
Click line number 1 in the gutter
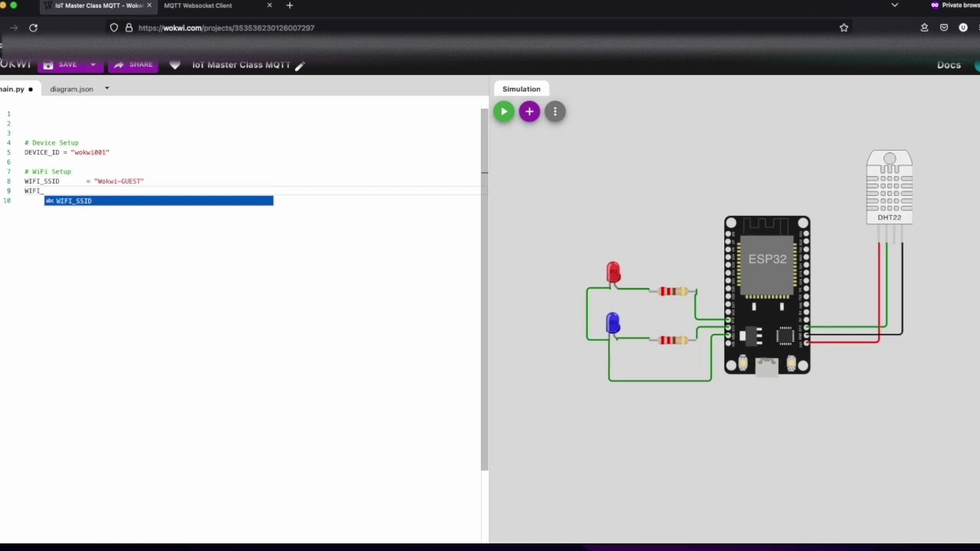[8, 114]
